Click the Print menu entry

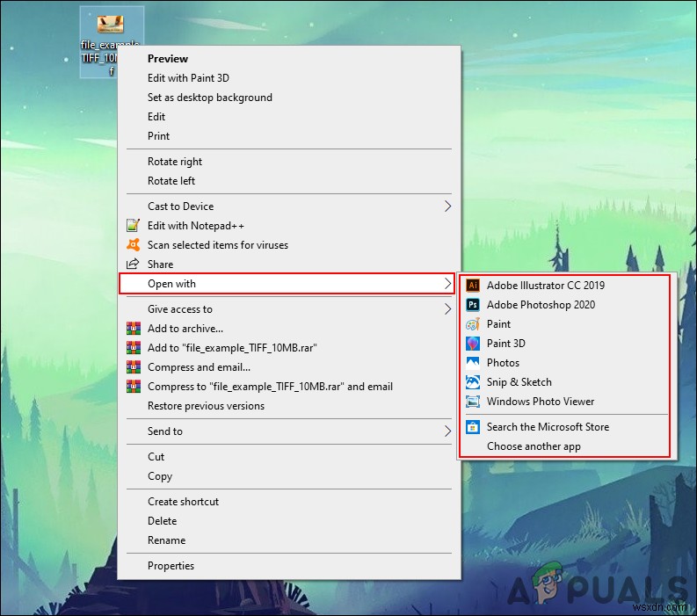click(x=289, y=136)
